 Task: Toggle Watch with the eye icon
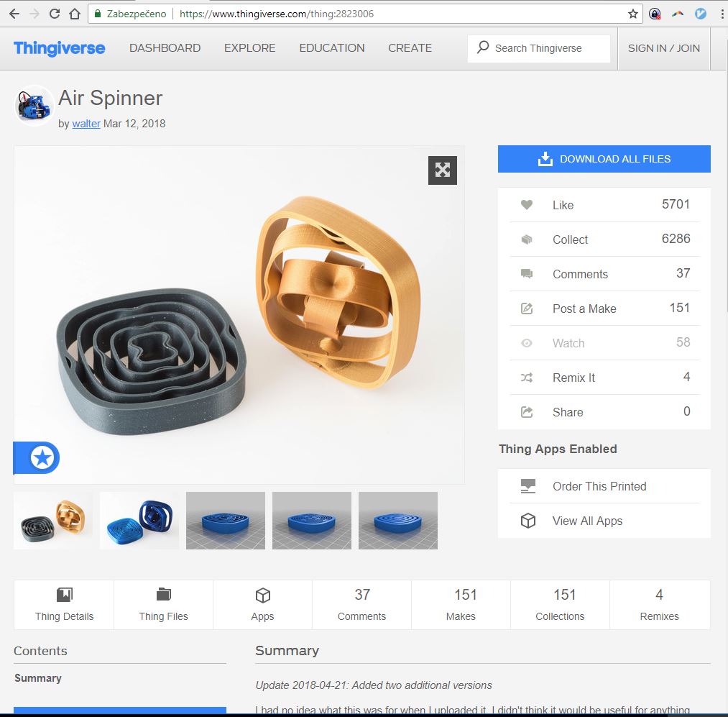point(527,343)
